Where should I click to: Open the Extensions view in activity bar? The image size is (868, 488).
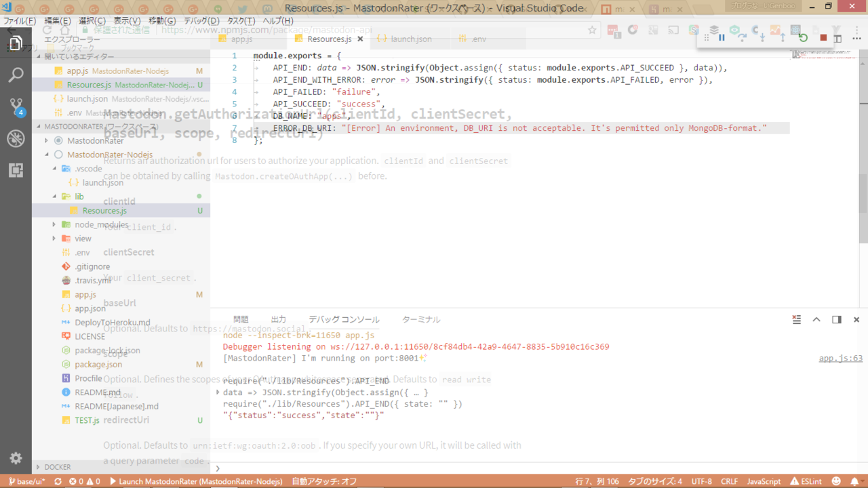16,170
